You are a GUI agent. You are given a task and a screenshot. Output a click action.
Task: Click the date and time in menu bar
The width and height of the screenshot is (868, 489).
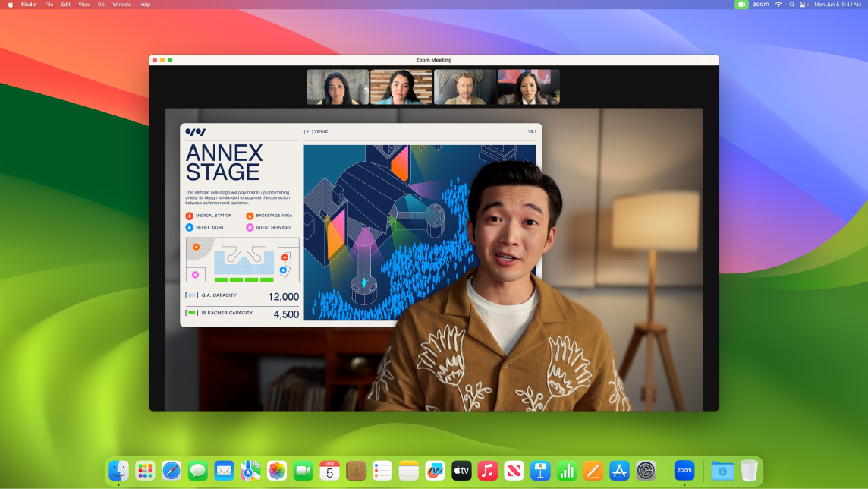point(837,5)
